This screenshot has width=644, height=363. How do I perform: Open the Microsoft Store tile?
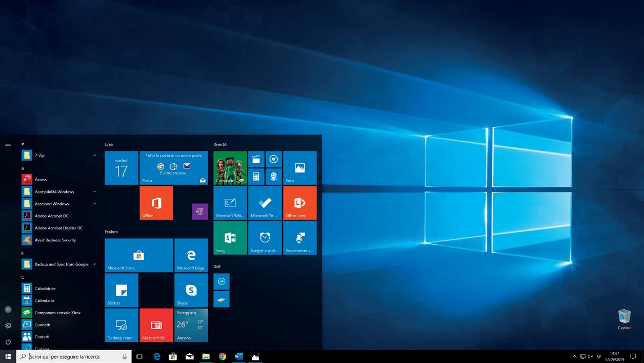(x=139, y=255)
